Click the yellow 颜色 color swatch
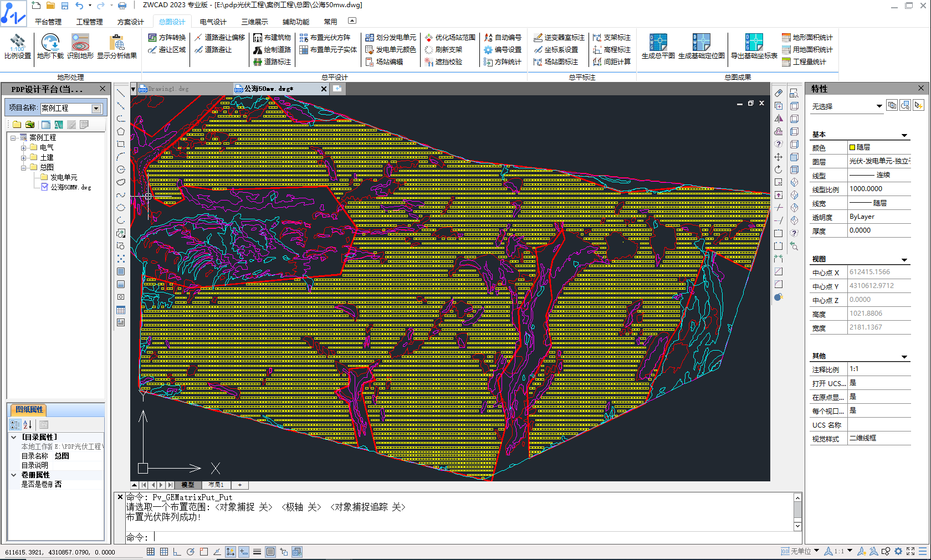 pos(852,147)
